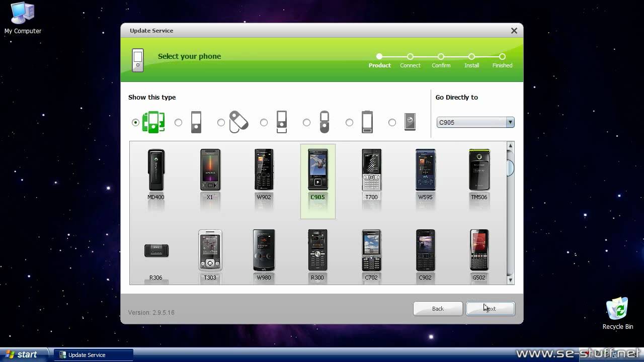Image resolution: width=644 pixels, height=362 pixels.
Task: Choose the T700 phone image
Action: [371, 170]
